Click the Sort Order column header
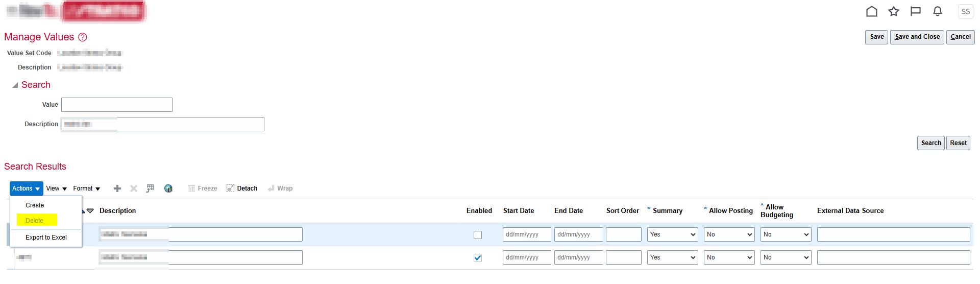 pos(623,211)
